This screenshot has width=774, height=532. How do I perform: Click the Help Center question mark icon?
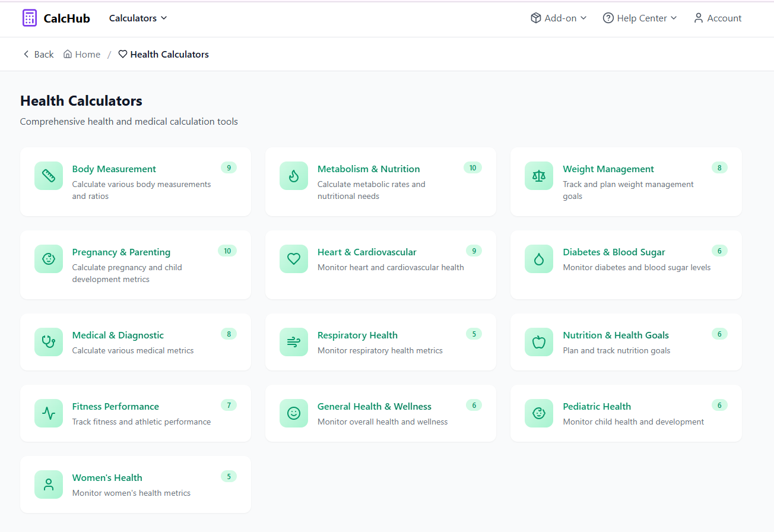click(608, 18)
